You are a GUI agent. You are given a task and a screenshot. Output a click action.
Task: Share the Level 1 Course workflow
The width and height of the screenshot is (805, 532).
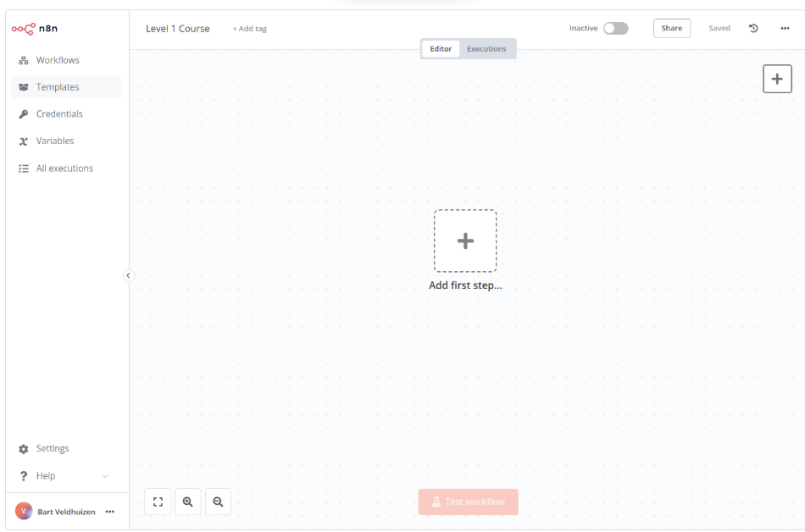point(671,28)
